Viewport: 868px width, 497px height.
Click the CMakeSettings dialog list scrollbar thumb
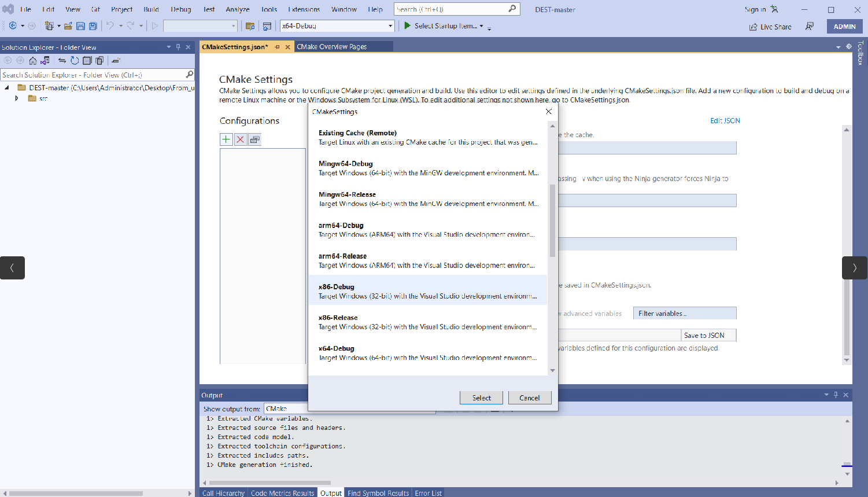tap(552, 220)
